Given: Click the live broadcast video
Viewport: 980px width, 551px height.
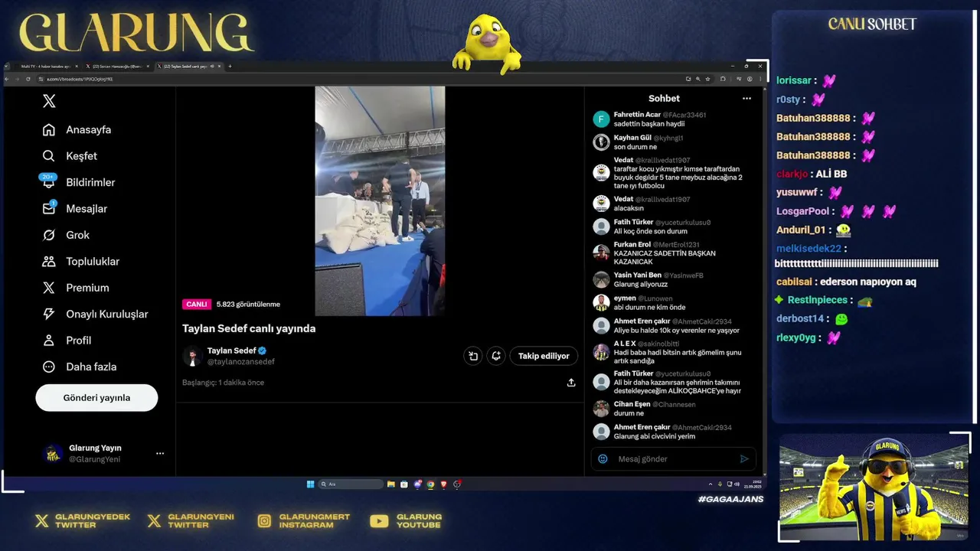Looking at the screenshot, I should pos(380,201).
